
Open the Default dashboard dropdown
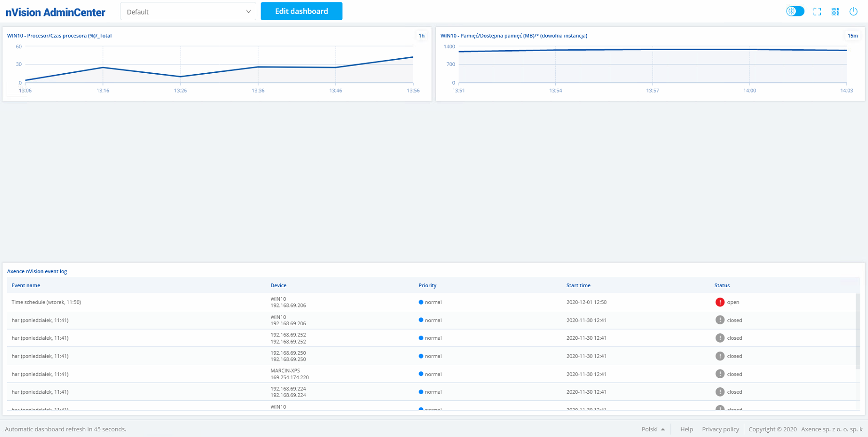(188, 12)
